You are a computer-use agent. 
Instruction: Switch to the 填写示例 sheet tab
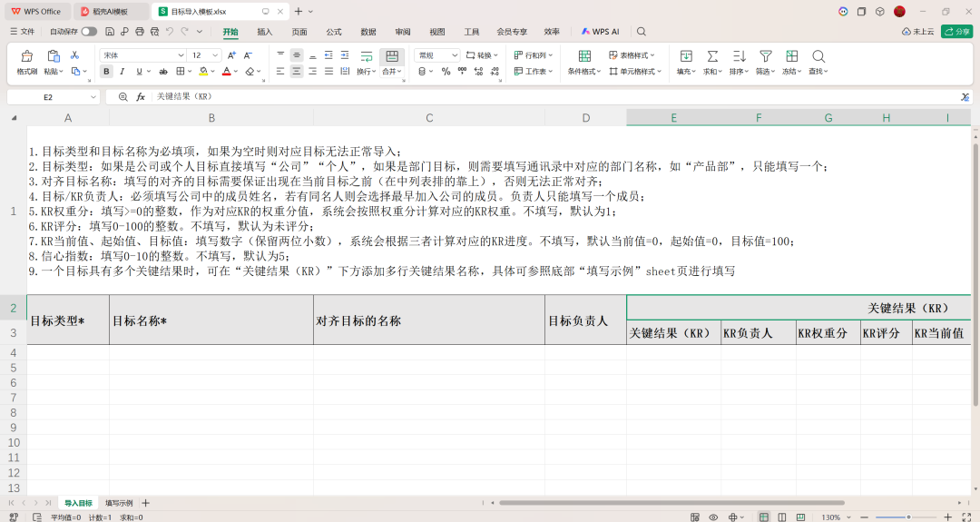[x=119, y=503]
